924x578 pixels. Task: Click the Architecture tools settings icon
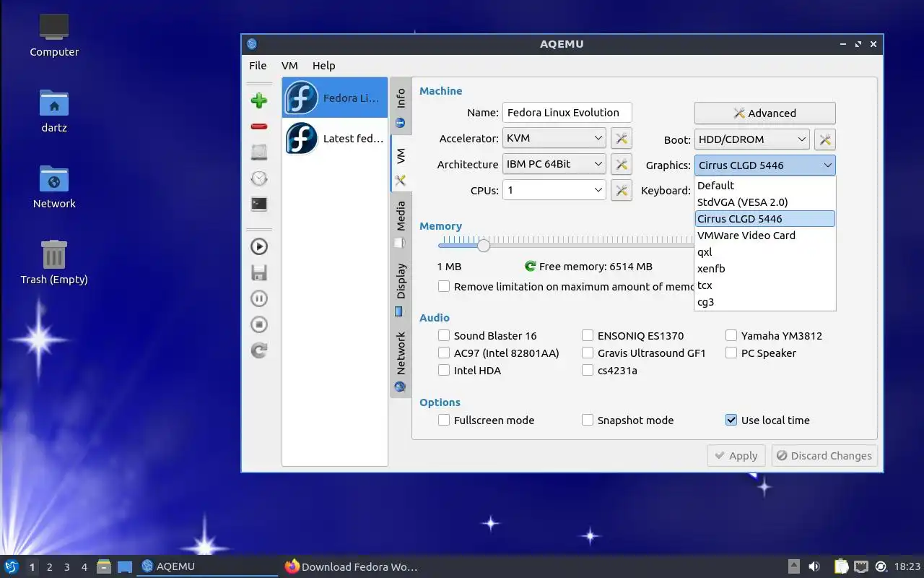[x=622, y=164]
